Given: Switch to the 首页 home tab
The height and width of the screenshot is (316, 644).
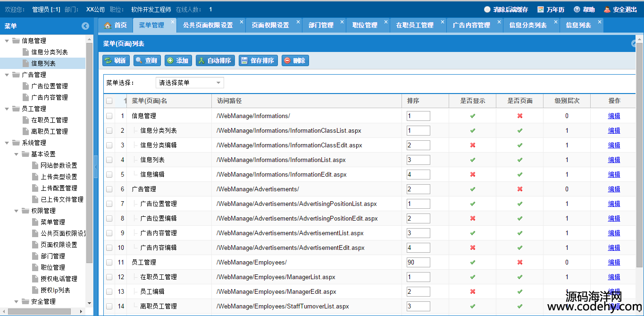Looking at the screenshot, I should [116, 25].
